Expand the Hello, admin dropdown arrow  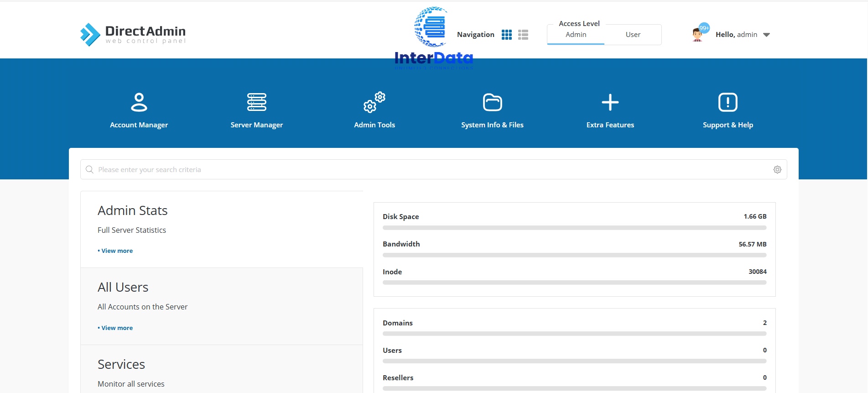click(x=766, y=35)
